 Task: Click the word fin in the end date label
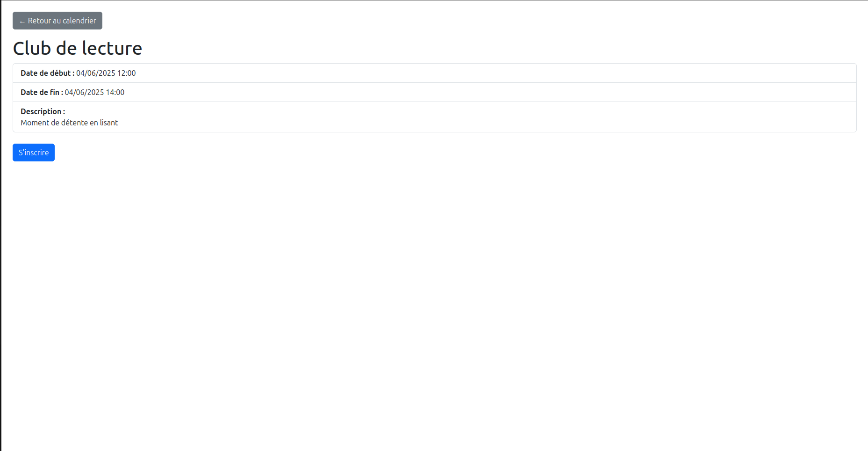[55, 92]
